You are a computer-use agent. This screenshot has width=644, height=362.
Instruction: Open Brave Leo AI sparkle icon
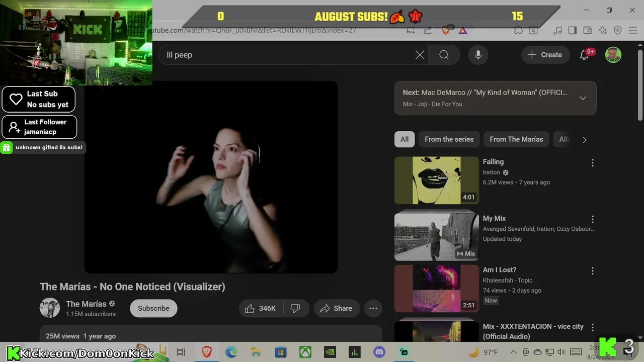tap(603, 30)
